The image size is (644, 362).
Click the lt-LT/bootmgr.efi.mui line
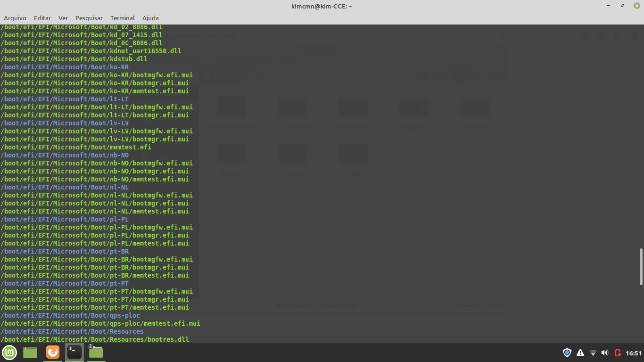tap(95, 115)
